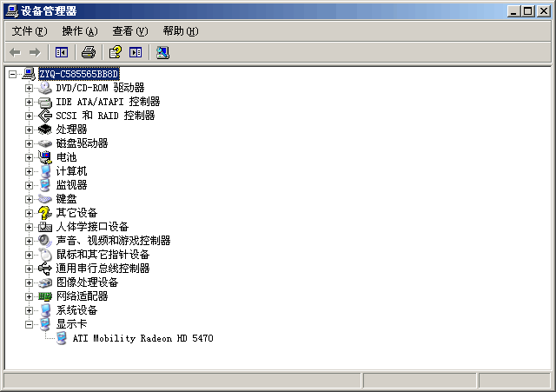Expand the SCSI 和 RAID 控制器 node
This screenshot has height=392, width=556.
pyautogui.click(x=29, y=116)
